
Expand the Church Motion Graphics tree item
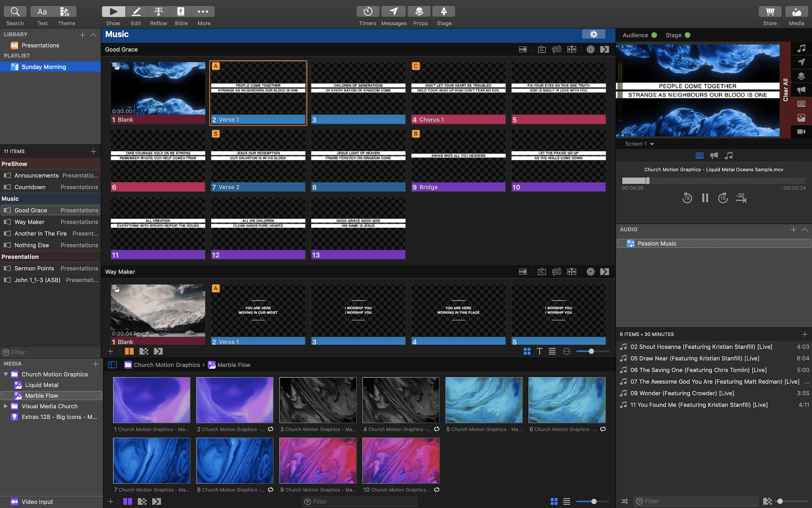(6, 374)
